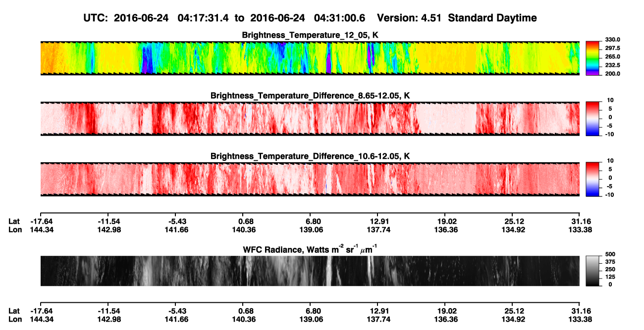The width and height of the screenshot is (644, 330).
Task: Click the 500 tick on WFC color bar
Action: coord(609,254)
